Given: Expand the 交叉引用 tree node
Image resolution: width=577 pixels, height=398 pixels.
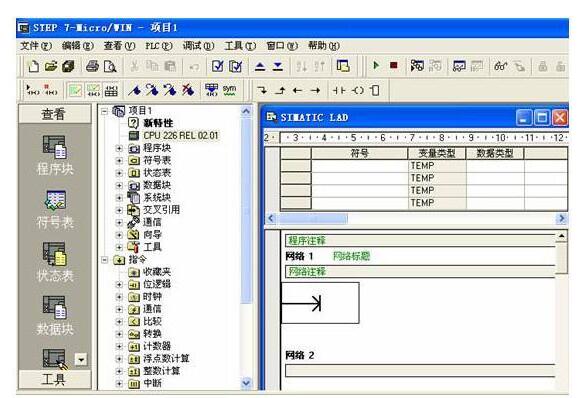Looking at the screenshot, I should pos(119,210).
